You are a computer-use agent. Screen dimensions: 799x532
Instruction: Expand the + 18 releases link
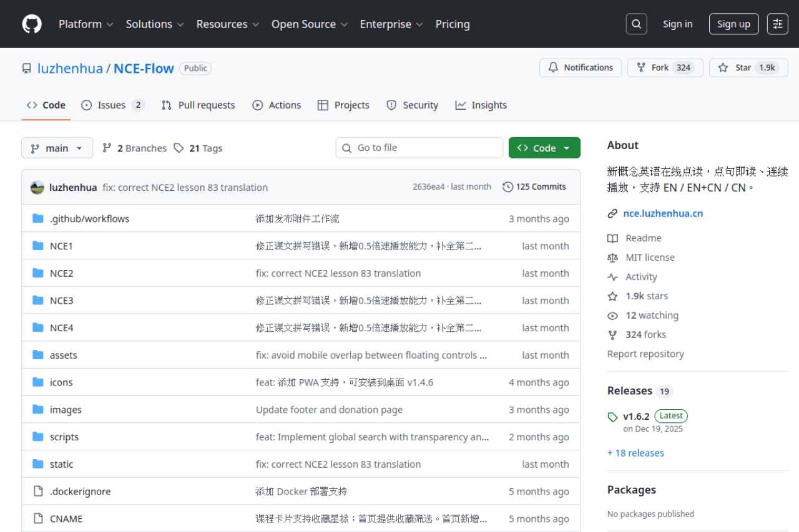[635, 453]
